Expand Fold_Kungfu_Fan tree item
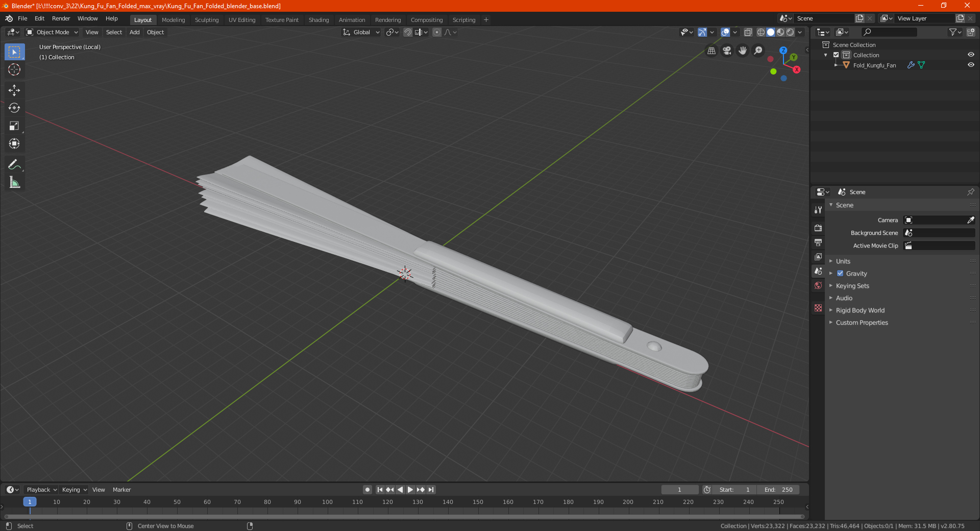 tap(836, 65)
